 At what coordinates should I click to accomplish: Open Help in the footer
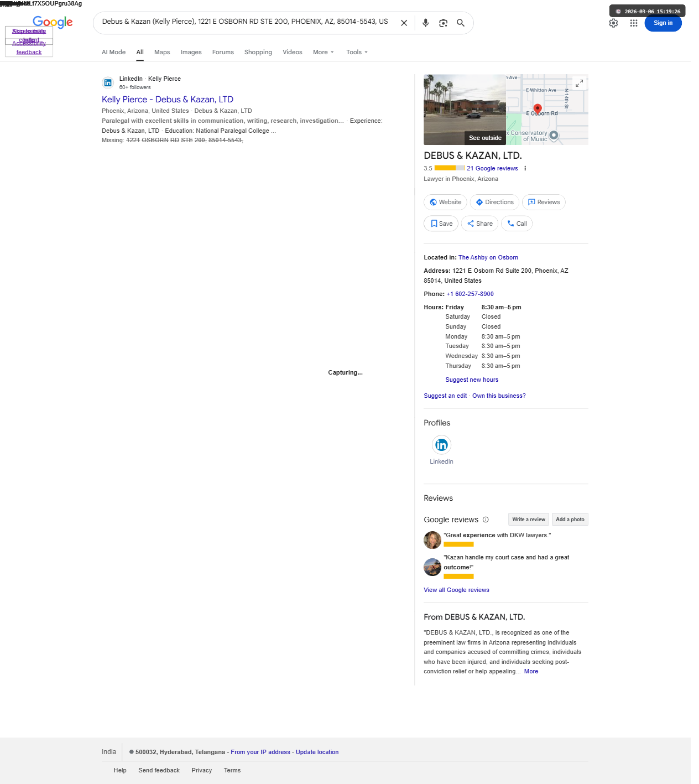click(120, 770)
